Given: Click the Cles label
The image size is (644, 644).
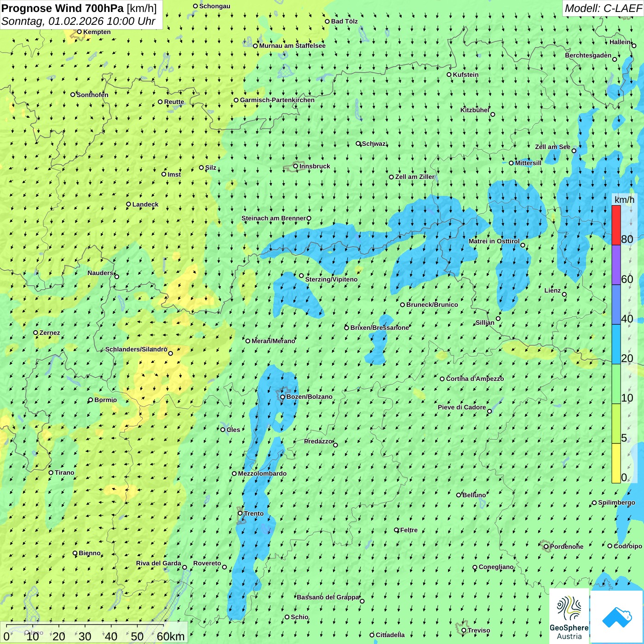Looking at the screenshot, I should pyautogui.click(x=233, y=430).
